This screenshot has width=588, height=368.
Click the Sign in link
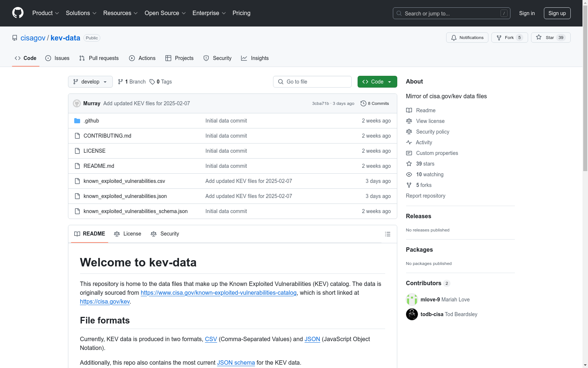tap(527, 13)
